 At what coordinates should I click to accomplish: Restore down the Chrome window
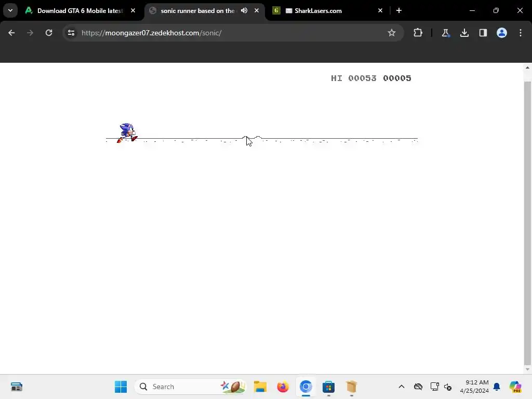[x=496, y=10]
